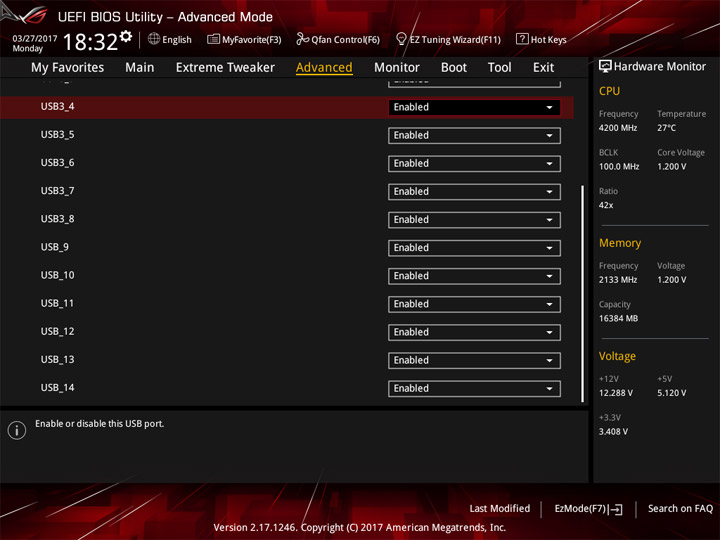Click the CPU temperature 27°C value

pos(666,128)
